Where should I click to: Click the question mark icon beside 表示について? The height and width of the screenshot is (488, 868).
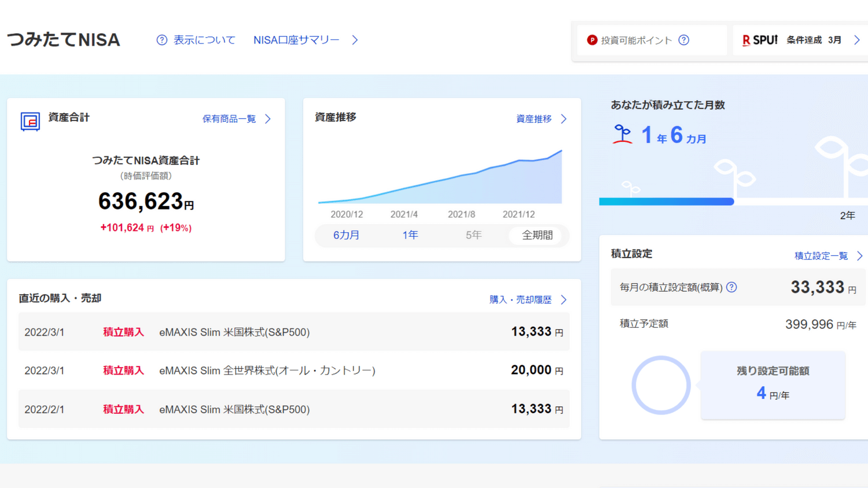point(162,40)
